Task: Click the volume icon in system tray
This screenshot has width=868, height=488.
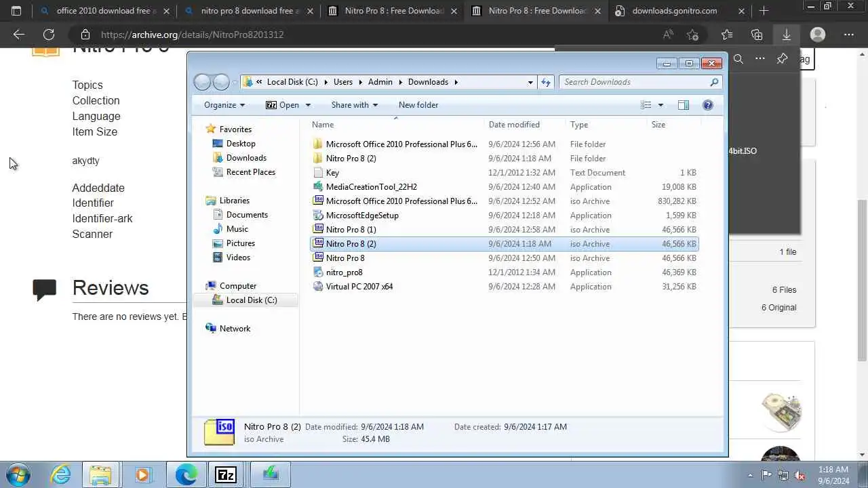Action: [800, 475]
